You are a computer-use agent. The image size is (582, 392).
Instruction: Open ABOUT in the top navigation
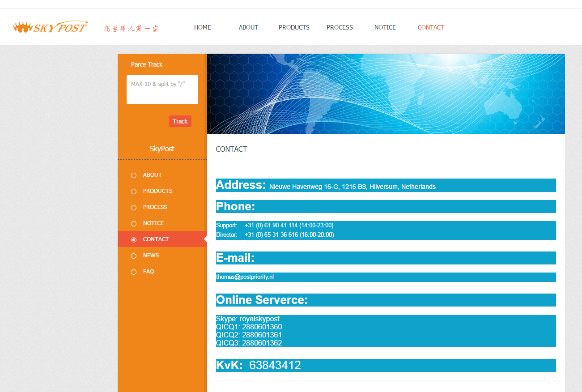(248, 27)
